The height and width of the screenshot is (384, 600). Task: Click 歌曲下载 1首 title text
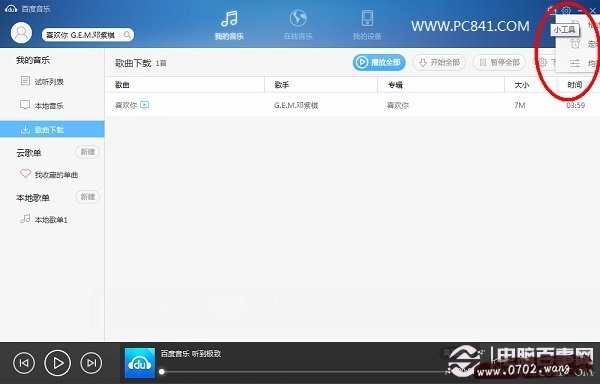(x=141, y=63)
